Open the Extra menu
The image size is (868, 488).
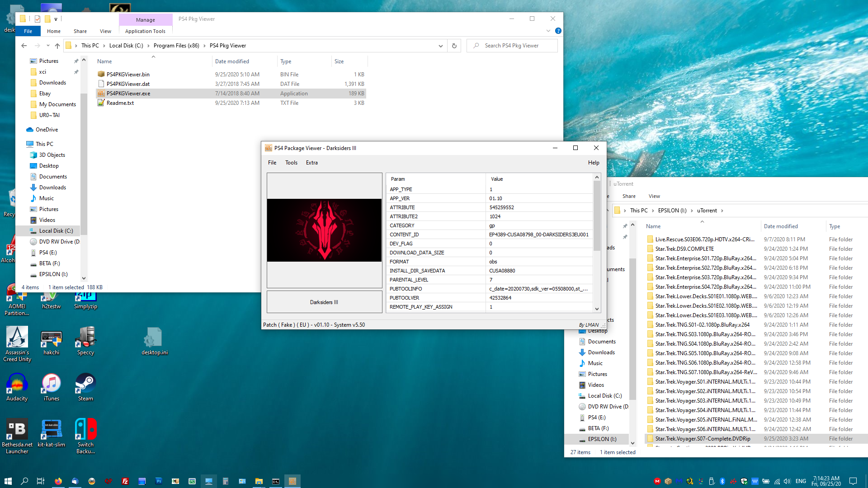[312, 163]
